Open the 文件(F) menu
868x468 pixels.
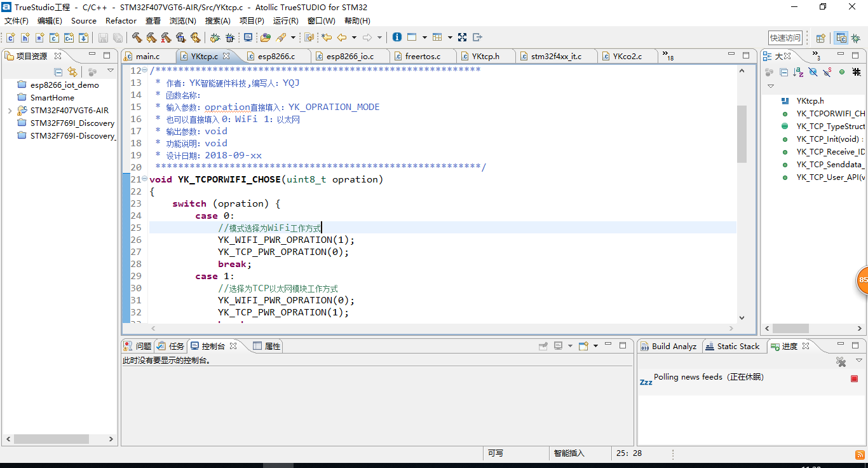[17, 20]
